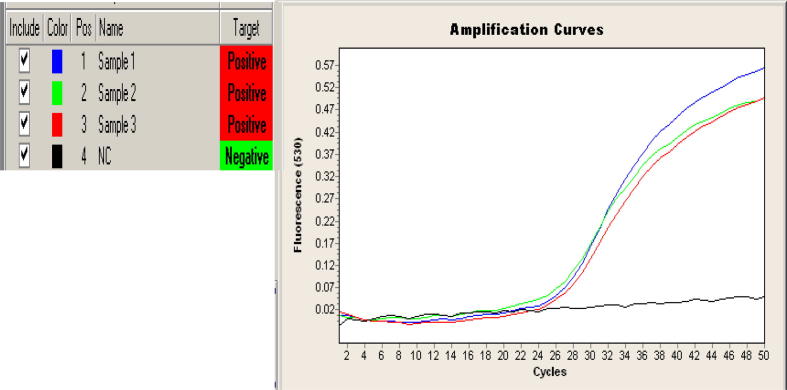Click the Cycles axis label
The height and width of the screenshot is (390, 787).
pyautogui.click(x=550, y=372)
